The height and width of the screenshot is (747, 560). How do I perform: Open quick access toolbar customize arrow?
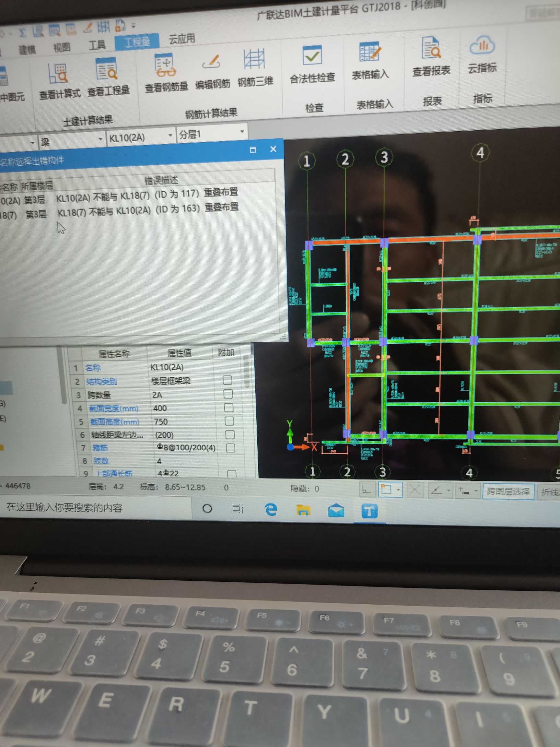(133, 25)
